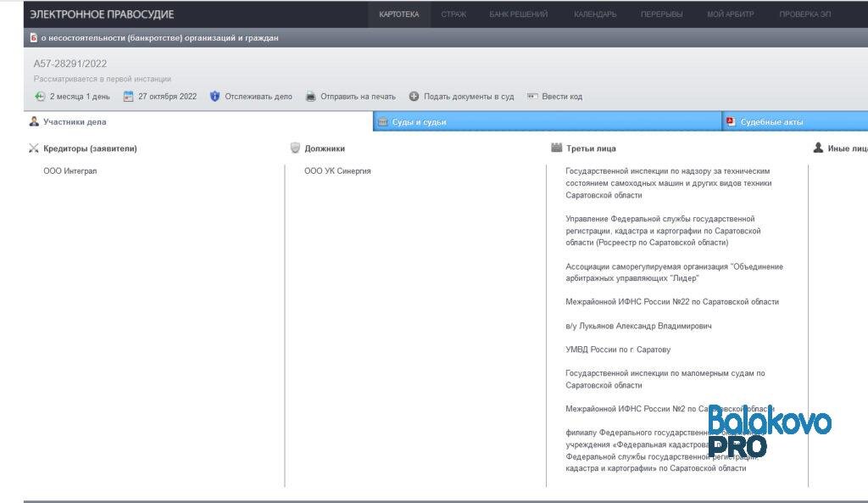Select Межрайонной ИФНС России №2 entry

point(670,409)
